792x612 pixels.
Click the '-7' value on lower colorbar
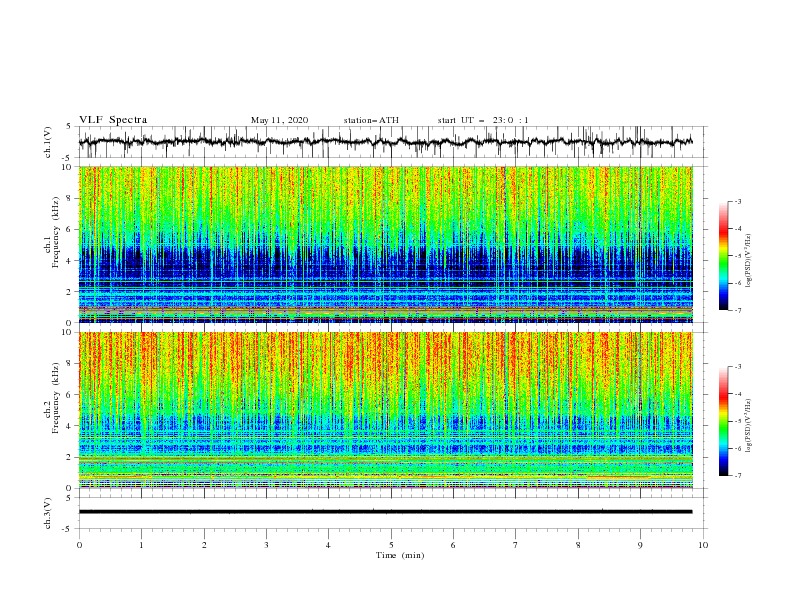point(737,475)
